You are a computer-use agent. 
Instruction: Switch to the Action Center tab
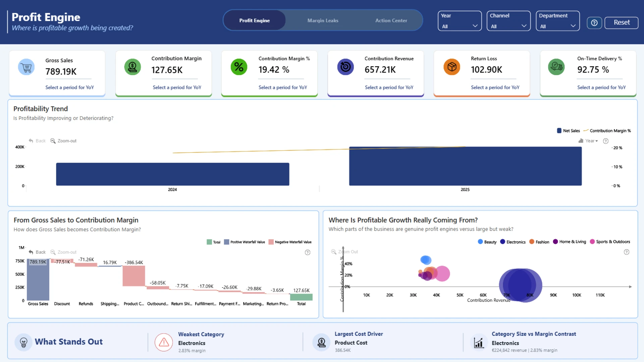pos(391,20)
